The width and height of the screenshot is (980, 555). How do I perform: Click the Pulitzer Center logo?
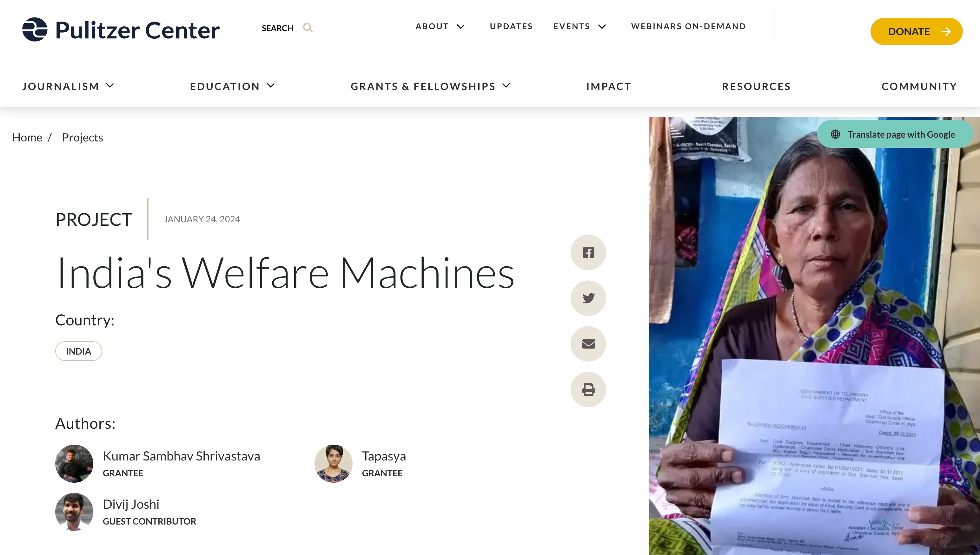(x=121, y=30)
